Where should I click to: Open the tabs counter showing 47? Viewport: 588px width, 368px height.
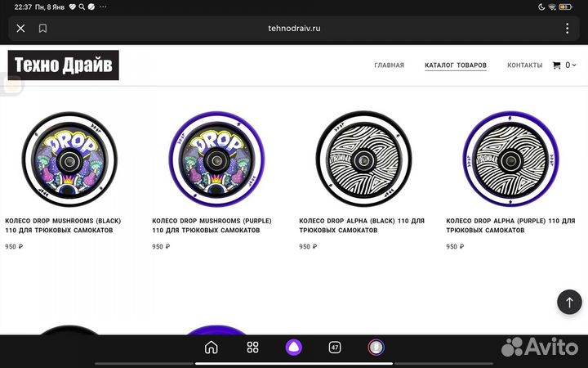coord(335,348)
